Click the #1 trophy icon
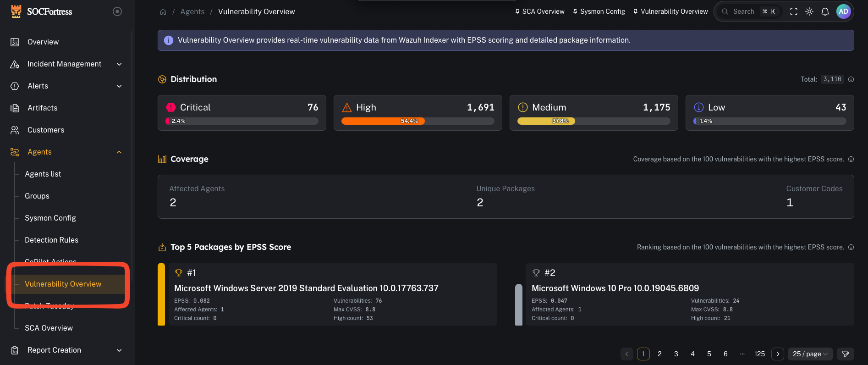The height and width of the screenshot is (365, 868). [x=179, y=273]
